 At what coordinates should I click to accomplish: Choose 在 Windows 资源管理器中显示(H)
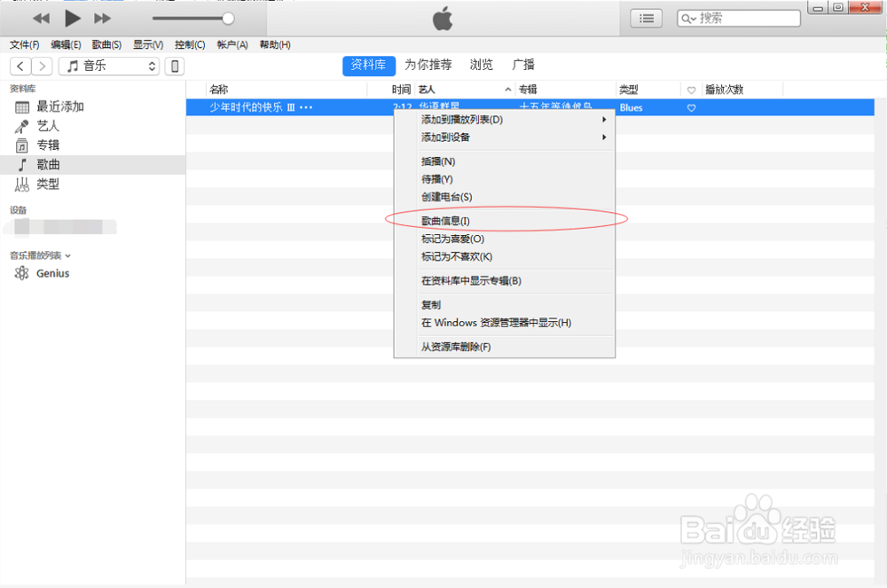tap(504, 323)
